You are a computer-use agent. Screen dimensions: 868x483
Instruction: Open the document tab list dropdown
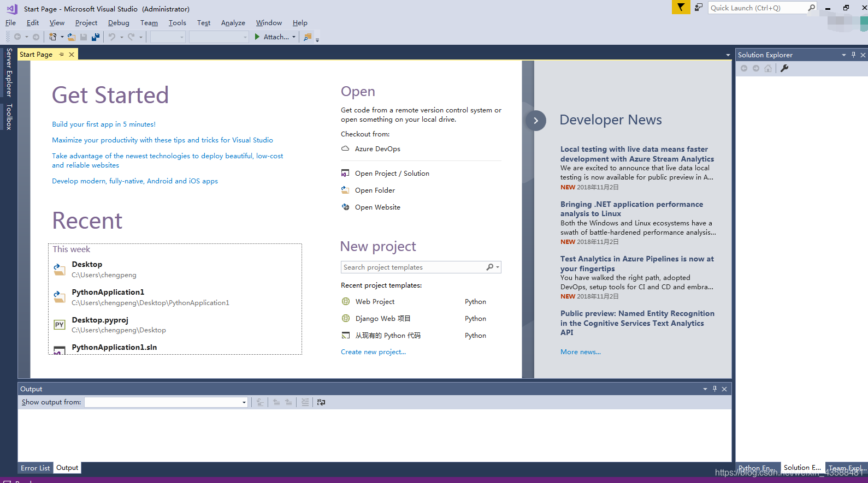[x=728, y=55]
